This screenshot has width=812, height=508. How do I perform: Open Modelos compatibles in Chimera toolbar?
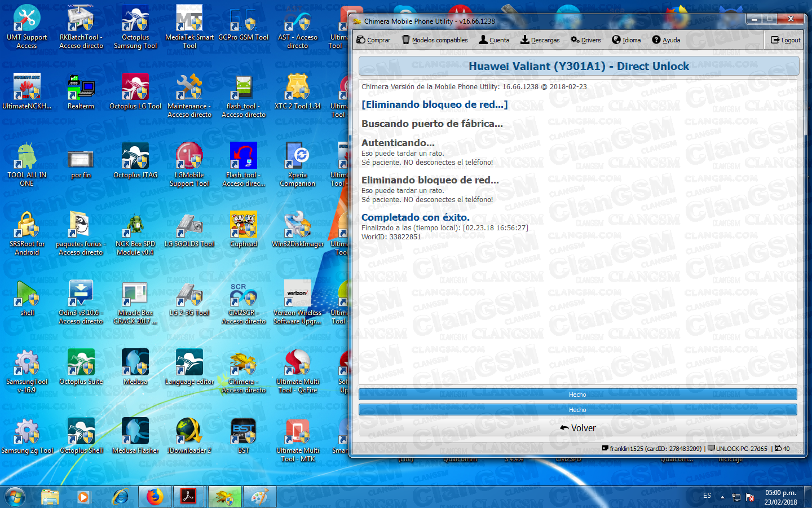pyautogui.click(x=435, y=40)
